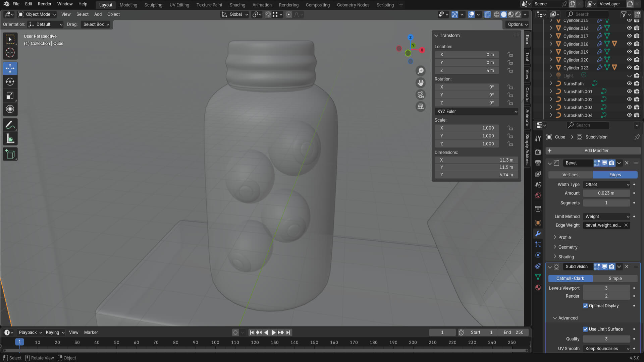Switch bevel mode to Vertices
The image size is (644, 362).
point(570,175)
